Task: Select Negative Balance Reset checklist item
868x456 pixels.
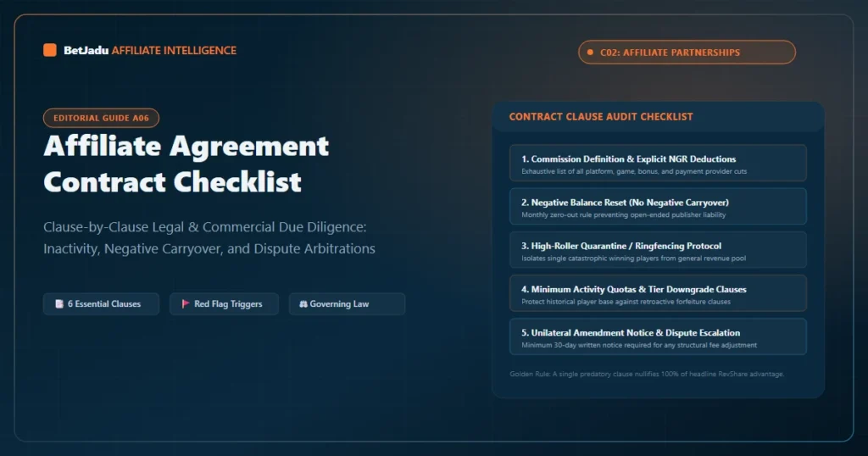Action: (658, 207)
